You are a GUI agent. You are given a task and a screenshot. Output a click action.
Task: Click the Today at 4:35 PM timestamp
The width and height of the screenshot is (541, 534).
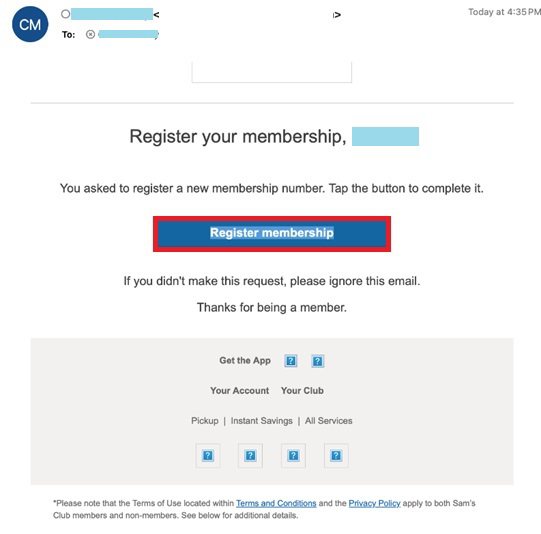(504, 12)
